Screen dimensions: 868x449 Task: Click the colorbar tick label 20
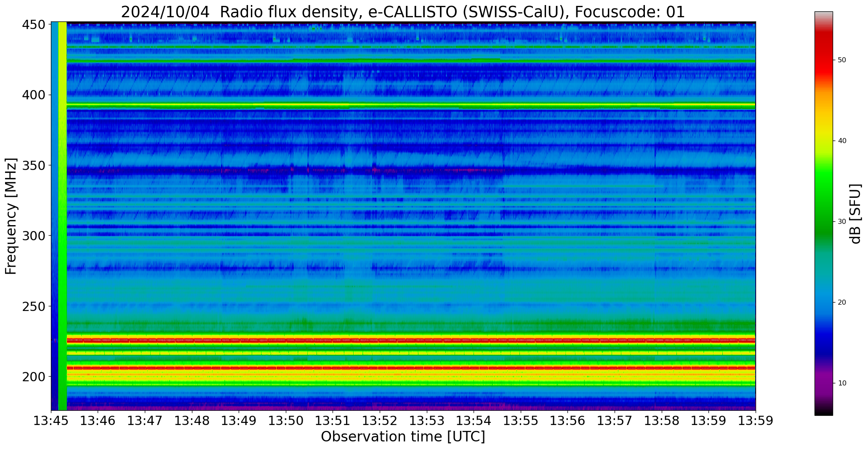842,303
